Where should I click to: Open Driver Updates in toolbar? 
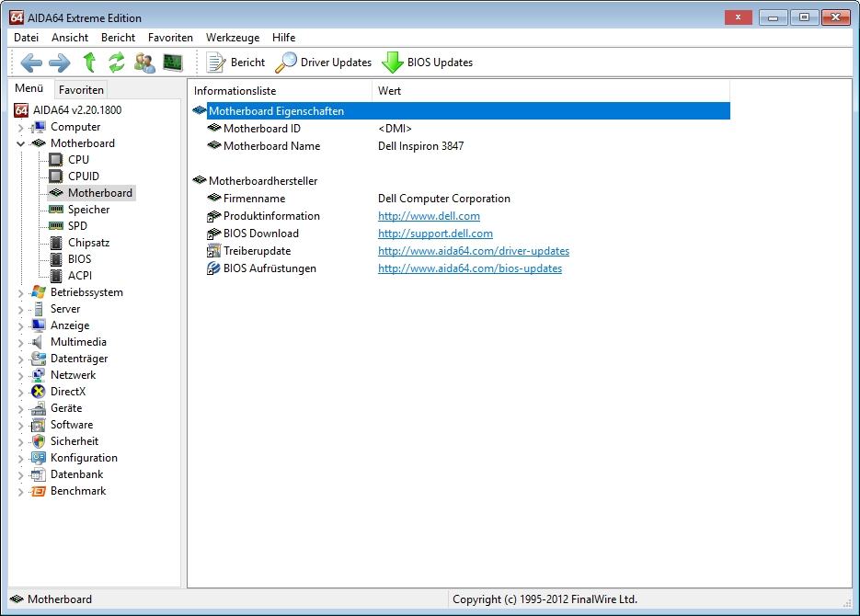click(x=323, y=63)
